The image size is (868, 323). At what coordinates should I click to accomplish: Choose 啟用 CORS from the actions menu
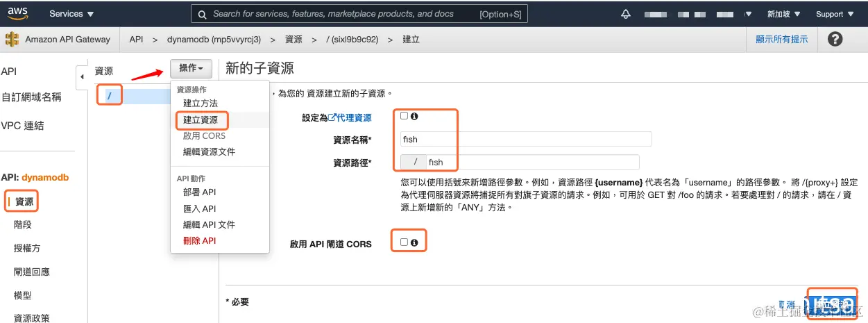coord(204,135)
